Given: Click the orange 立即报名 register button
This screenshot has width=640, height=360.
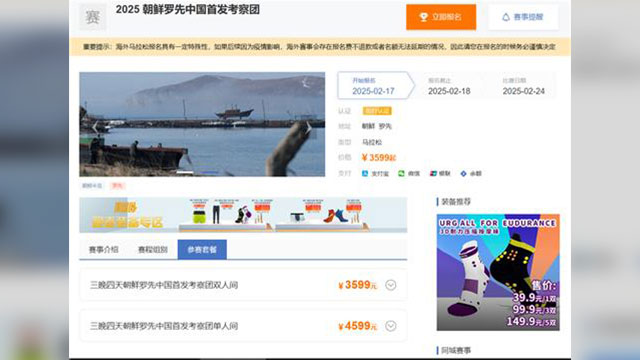Looking at the screenshot, I should [x=441, y=17].
